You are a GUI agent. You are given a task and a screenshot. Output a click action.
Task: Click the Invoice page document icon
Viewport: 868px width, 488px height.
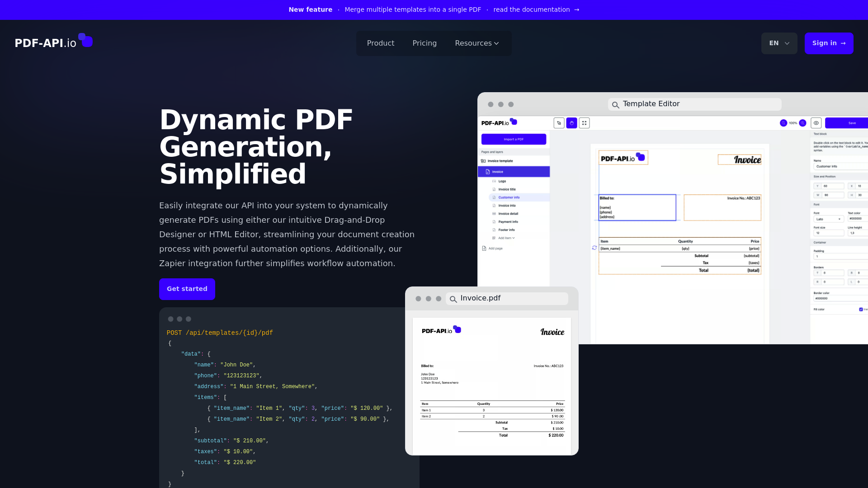(488, 172)
